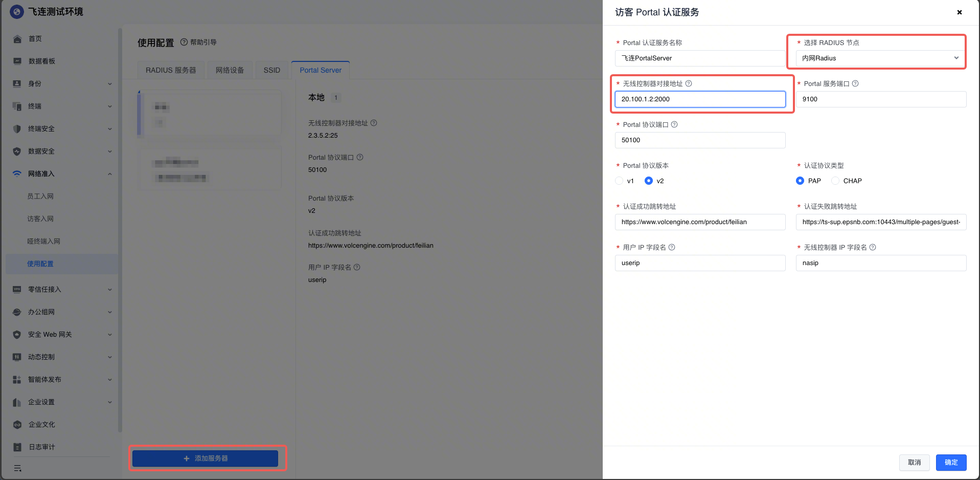Click help icon next to Portal 服务端口
Image resolution: width=980 pixels, height=480 pixels.
tap(855, 83)
